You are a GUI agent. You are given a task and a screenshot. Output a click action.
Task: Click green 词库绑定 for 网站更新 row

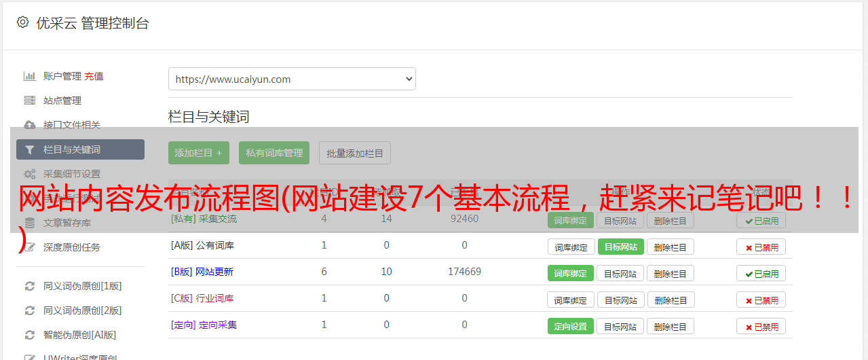pos(571,273)
